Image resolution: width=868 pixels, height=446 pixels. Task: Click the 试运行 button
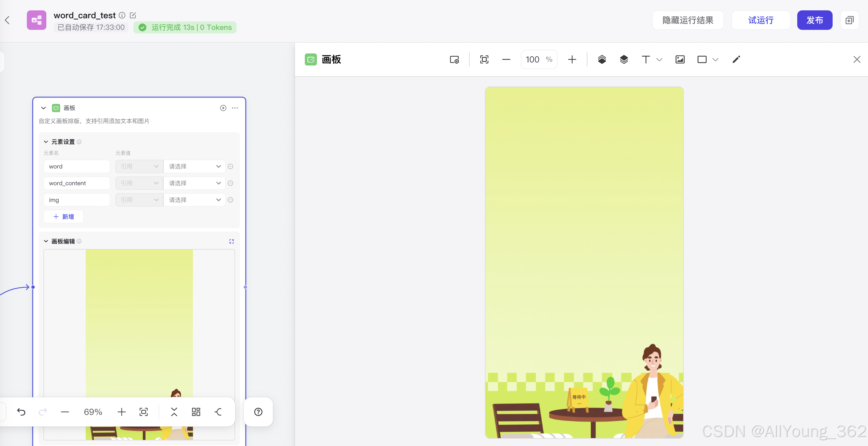761,20
